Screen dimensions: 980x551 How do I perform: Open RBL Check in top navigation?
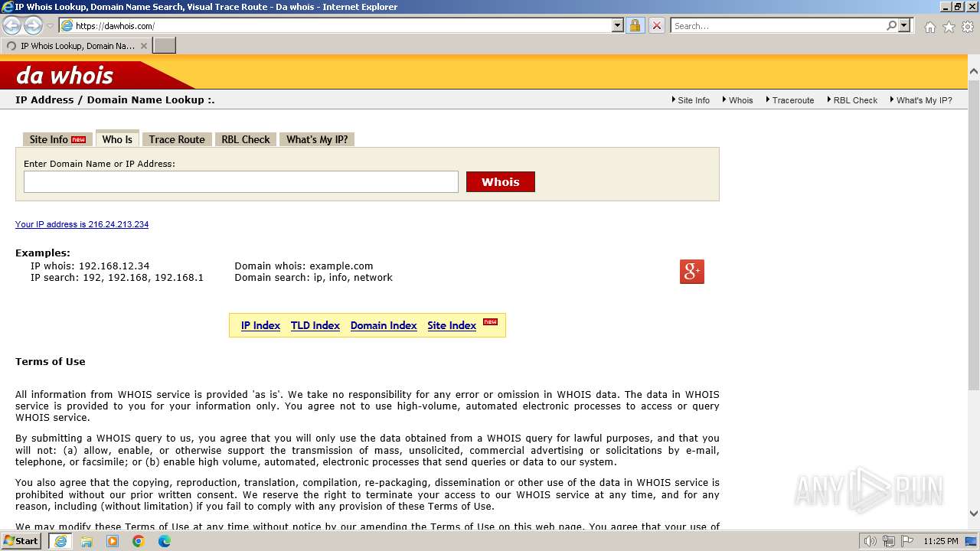pos(855,100)
